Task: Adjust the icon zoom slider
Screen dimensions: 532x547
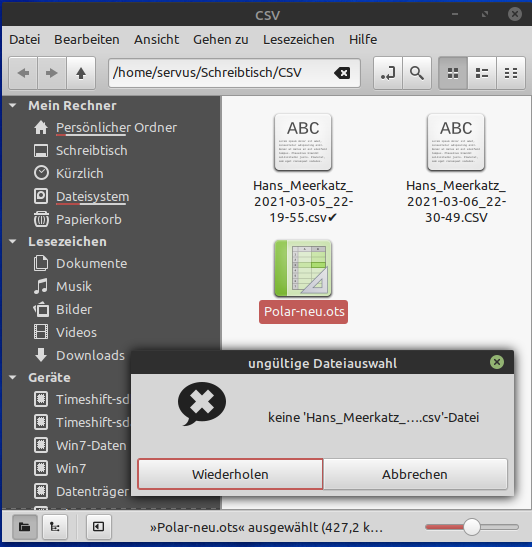Action: point(472,527)
